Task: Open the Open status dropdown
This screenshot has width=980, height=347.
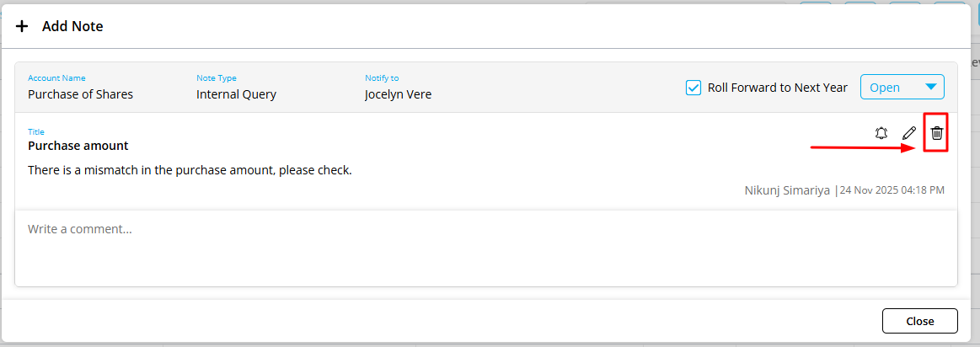Action: [901, 88]
